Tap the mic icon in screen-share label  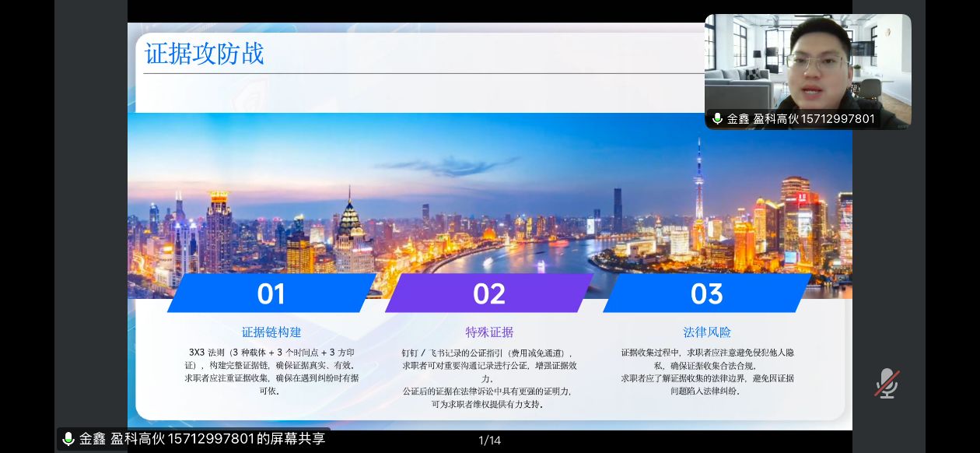point(68,439)
